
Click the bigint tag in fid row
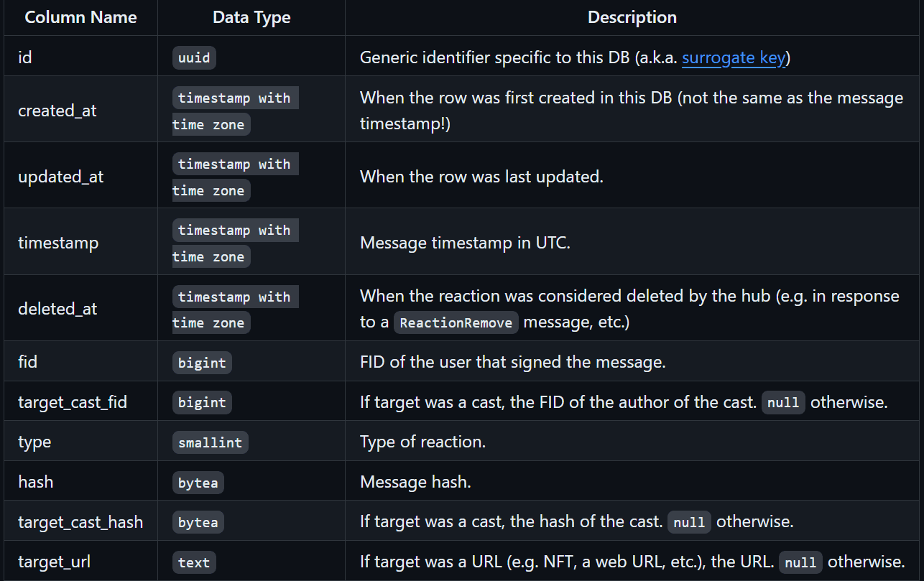pos(202,363)
